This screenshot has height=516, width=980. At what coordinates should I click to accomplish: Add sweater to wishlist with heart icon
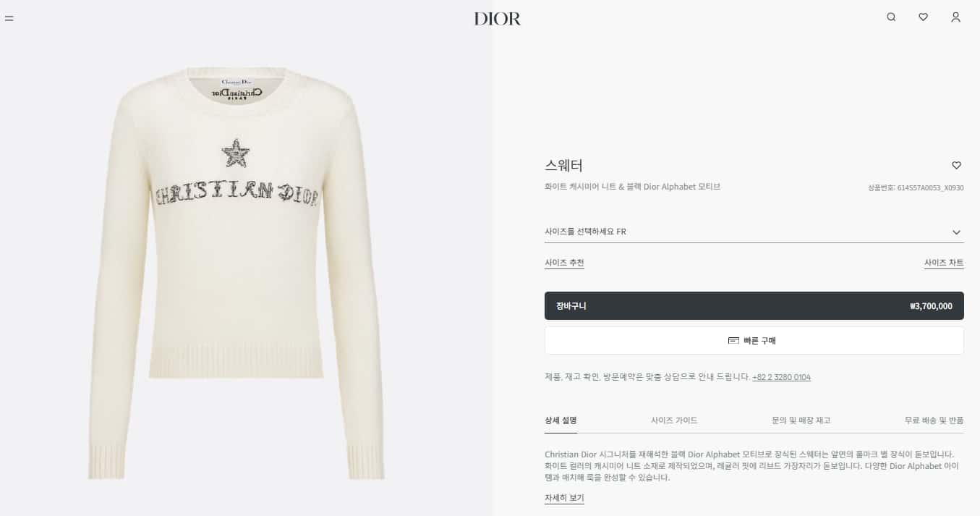956,166
